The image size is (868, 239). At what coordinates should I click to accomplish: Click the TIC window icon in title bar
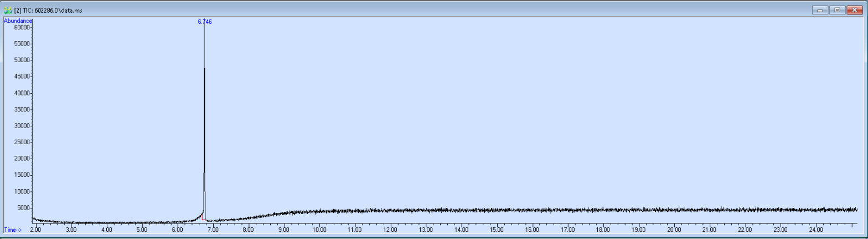point(8,10)
